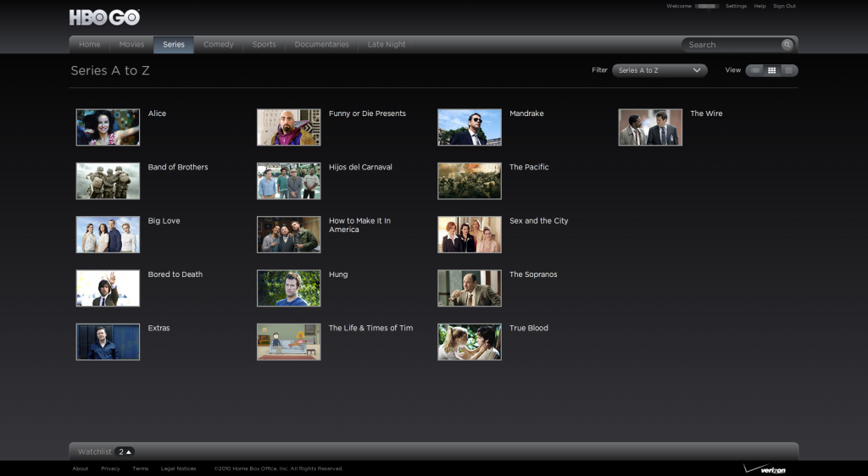Open the Hung thumbnail
The width and height of the screenshot is (868, 476).
[x=289, y=288]
